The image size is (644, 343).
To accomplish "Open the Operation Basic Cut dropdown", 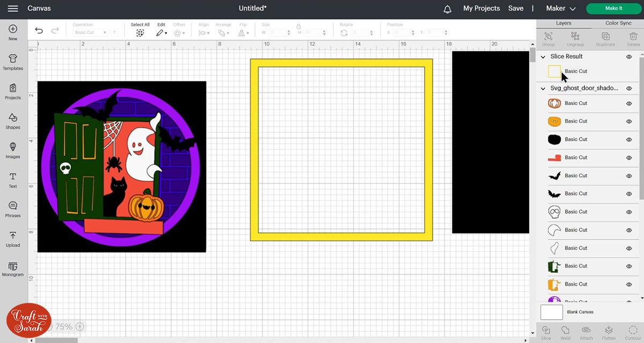I will [91, 33].
